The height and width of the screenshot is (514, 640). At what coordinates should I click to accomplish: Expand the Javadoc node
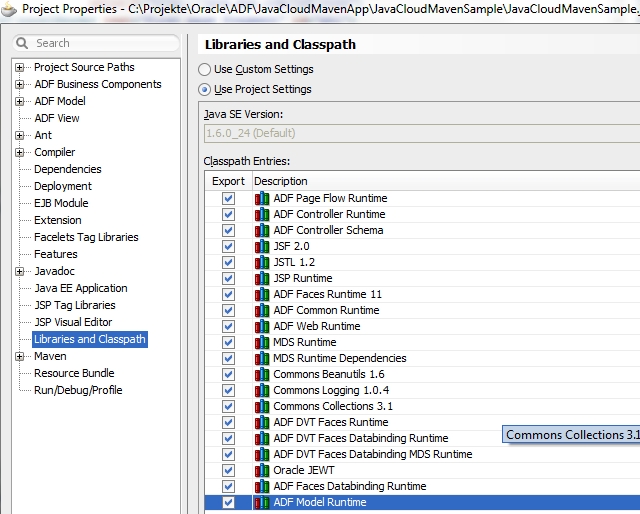click(20, 271)
